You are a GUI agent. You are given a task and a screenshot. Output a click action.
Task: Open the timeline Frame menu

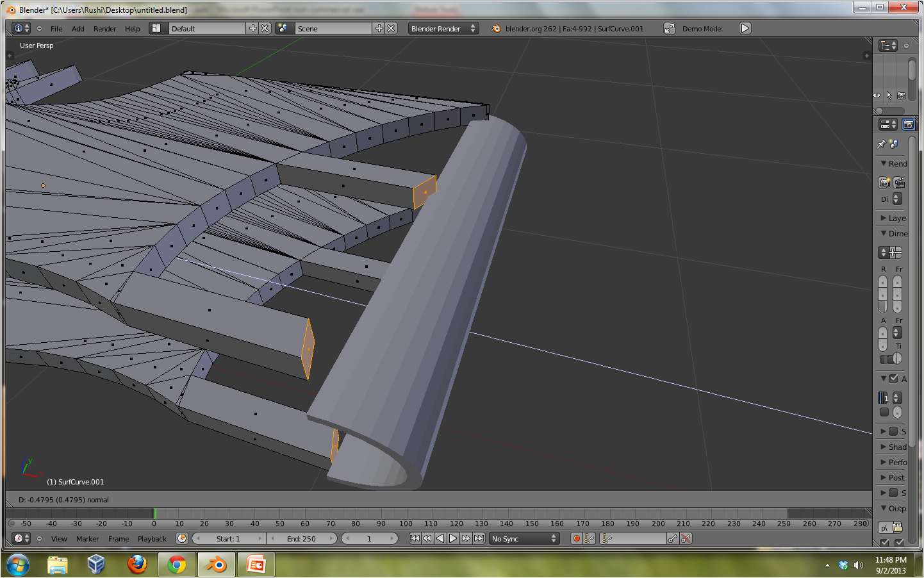119,539
